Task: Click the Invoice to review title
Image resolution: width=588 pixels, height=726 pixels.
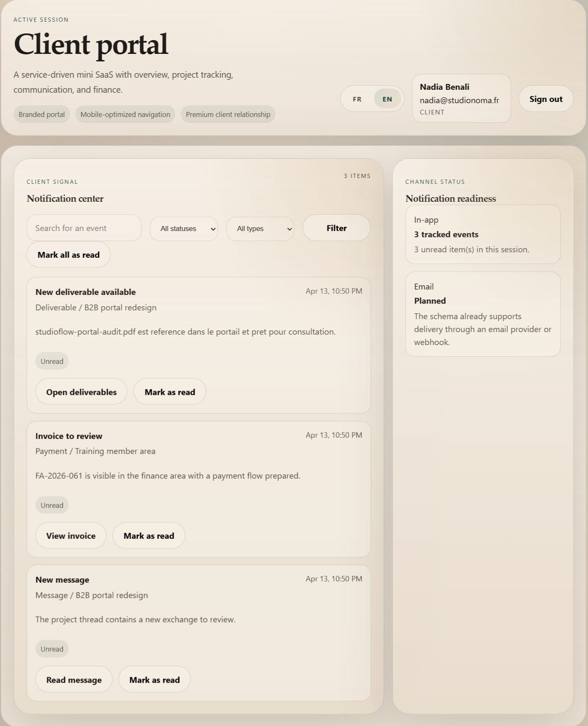Action: (x=69, y=436)
